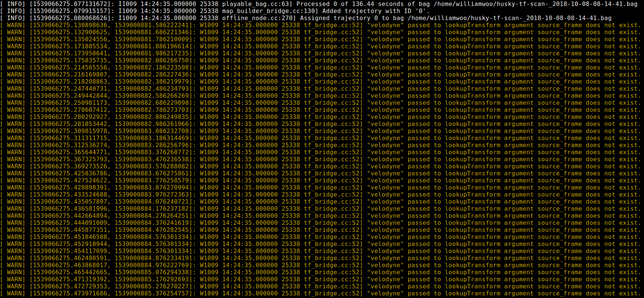Click the timestamp "1539066275.080068626"
Image resolution: width=644 pixels, height=298 pixels.
tap(70, 18)
